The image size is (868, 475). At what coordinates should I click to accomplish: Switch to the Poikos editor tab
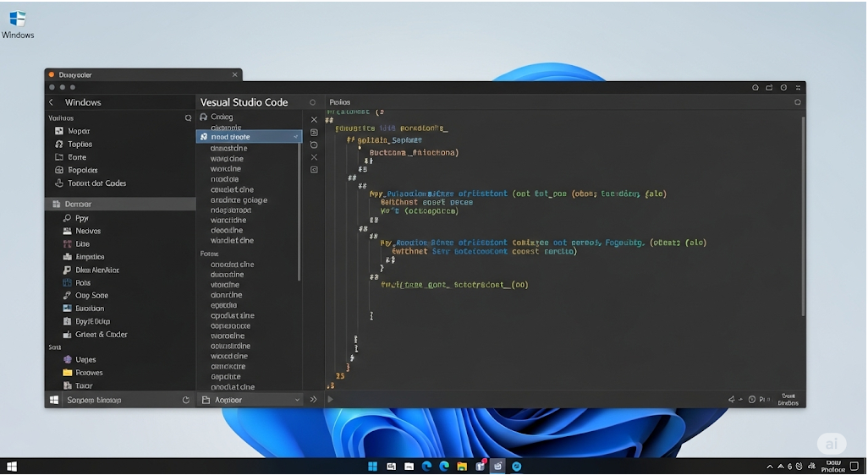pyautogui.click(x=340, y=102)
